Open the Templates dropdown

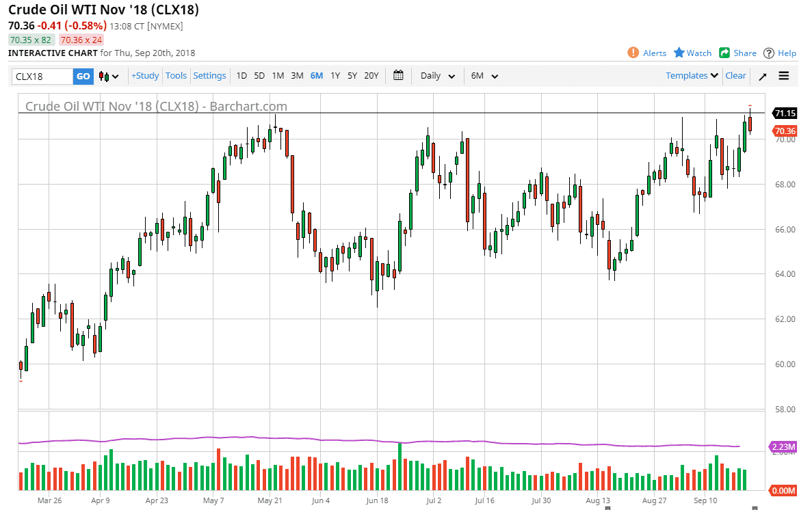coord(692,76)
